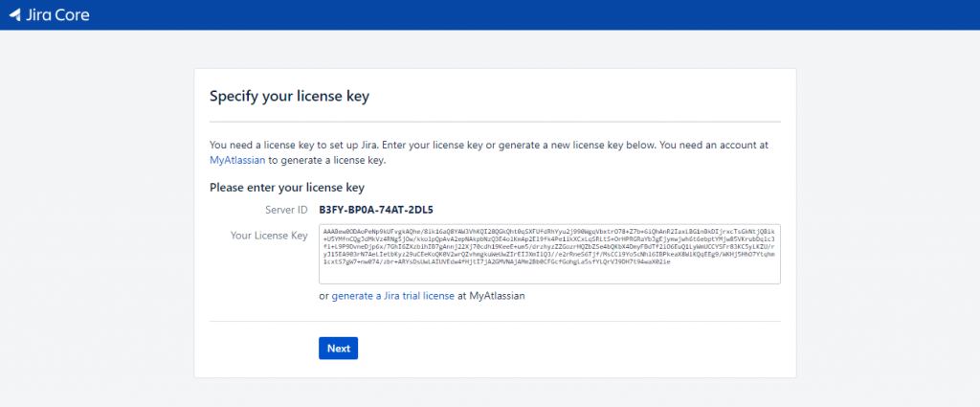Click the Next button
The image size is (980, 407).
click(338, 349)
